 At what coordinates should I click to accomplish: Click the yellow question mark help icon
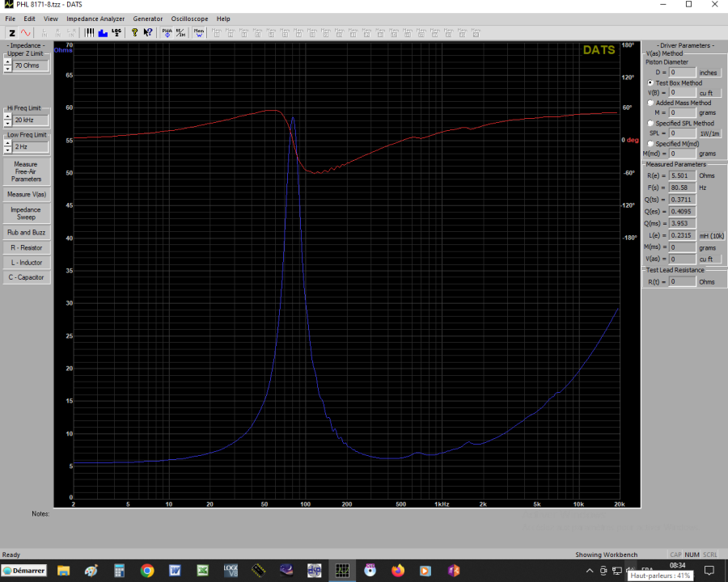click(x=135, y=33)
